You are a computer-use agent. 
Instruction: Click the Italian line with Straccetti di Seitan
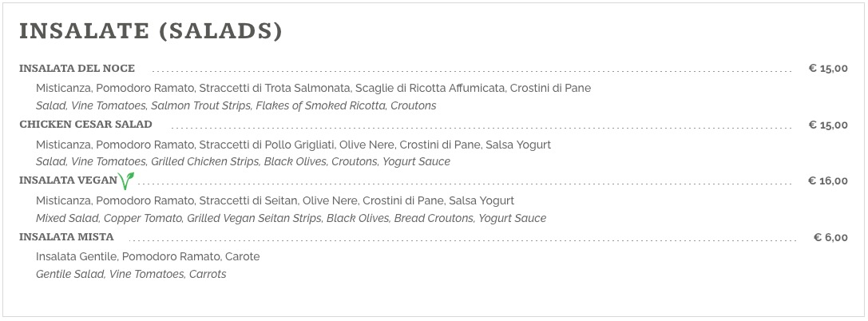275,201
